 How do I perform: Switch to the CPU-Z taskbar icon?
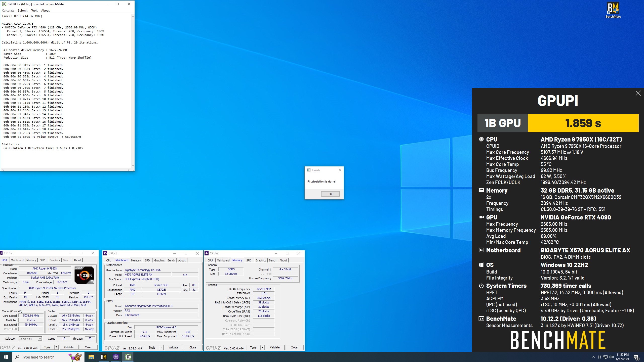tap(116, 357)
